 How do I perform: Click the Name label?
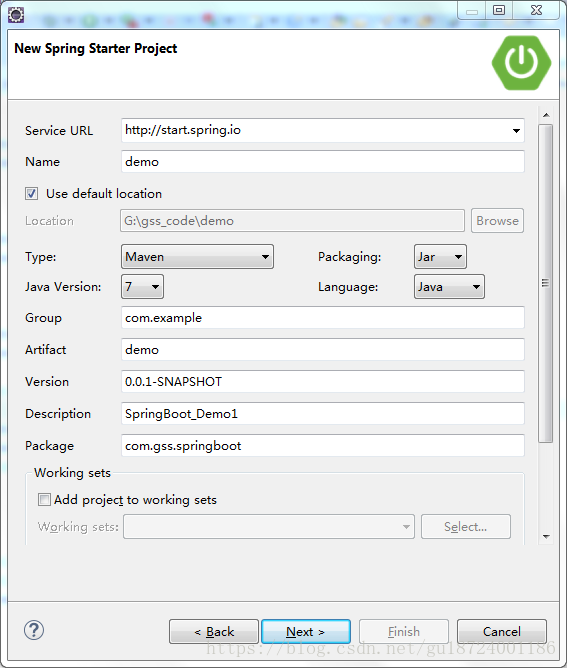[x=42, y=162]
